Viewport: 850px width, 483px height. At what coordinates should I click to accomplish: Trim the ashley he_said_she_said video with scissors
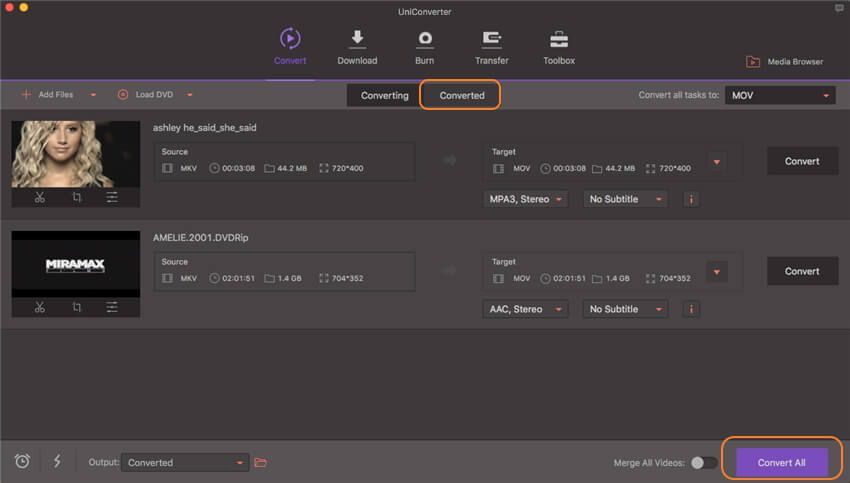[40, 198]
